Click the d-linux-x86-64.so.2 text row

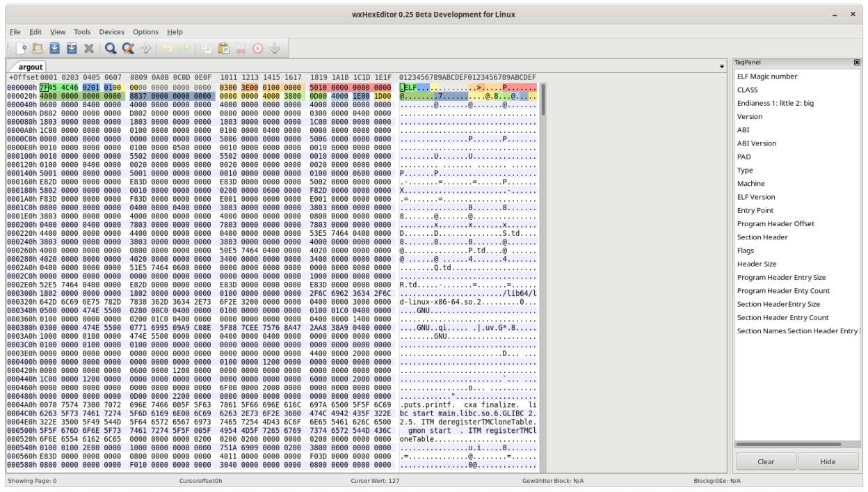(468, 303)
